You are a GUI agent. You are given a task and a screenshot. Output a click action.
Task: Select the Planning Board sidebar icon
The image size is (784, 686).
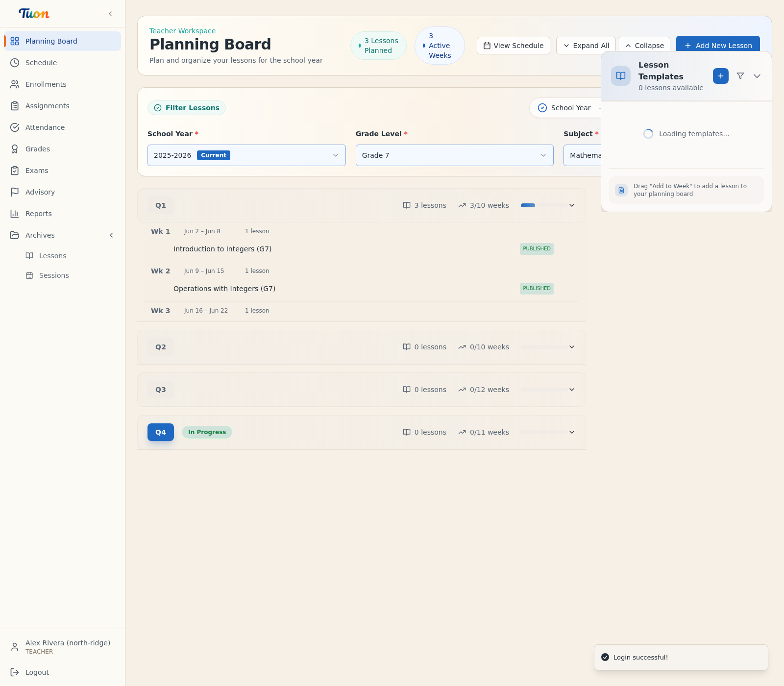[15, 41]
